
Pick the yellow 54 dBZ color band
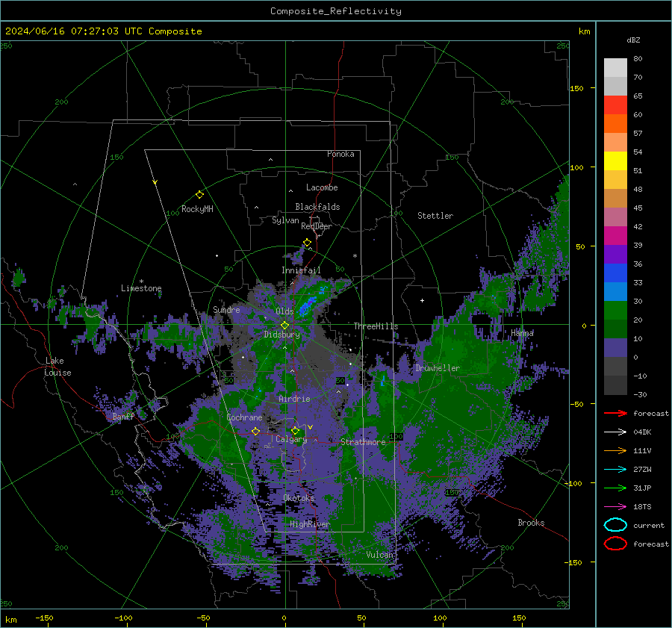tap(615, 161)
